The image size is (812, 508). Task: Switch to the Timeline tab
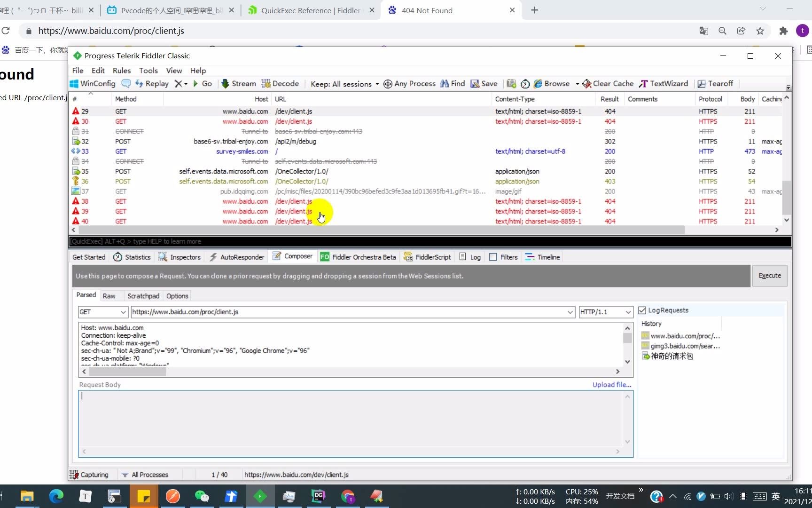(542, 257)
